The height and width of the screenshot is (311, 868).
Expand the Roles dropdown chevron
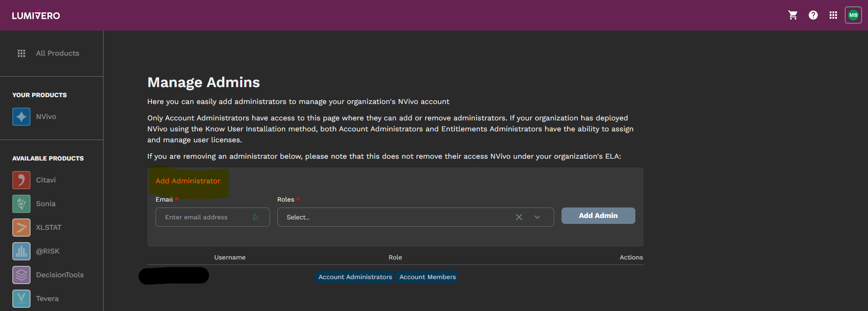pyautogui.click(x=537, y=217)
